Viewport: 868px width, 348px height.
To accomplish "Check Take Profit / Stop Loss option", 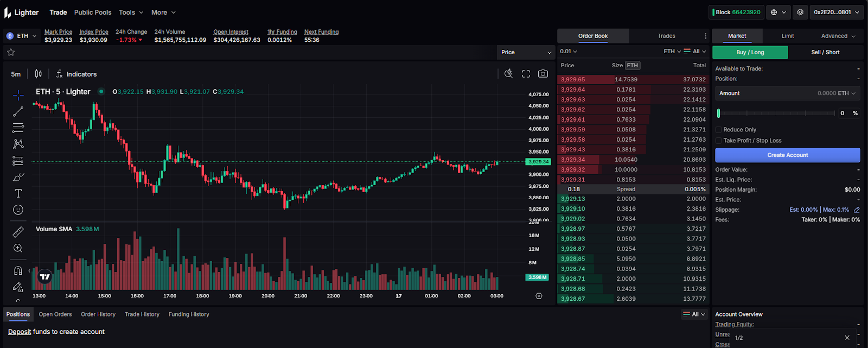I will 718,141.
